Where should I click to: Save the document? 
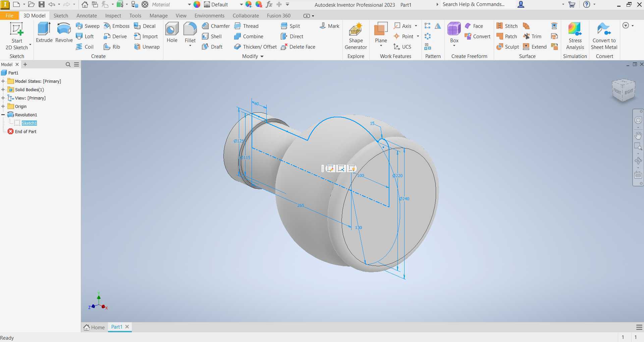[41, 4]
